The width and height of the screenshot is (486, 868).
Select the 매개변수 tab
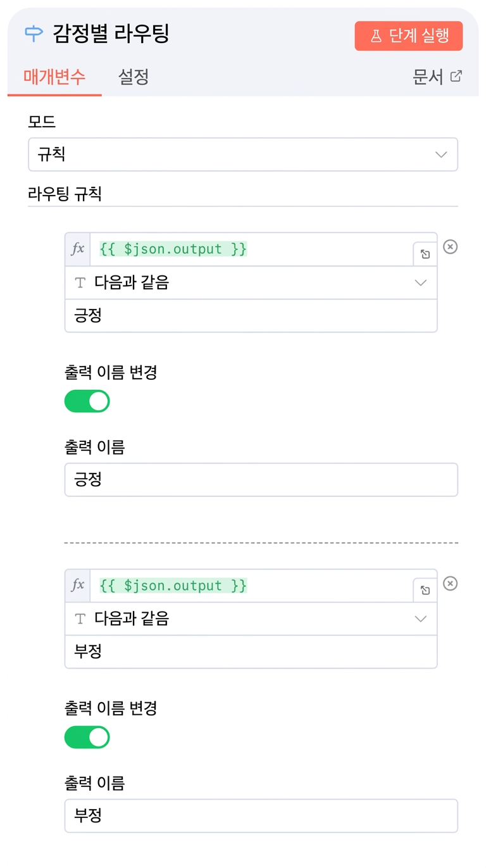pos(54,77)
